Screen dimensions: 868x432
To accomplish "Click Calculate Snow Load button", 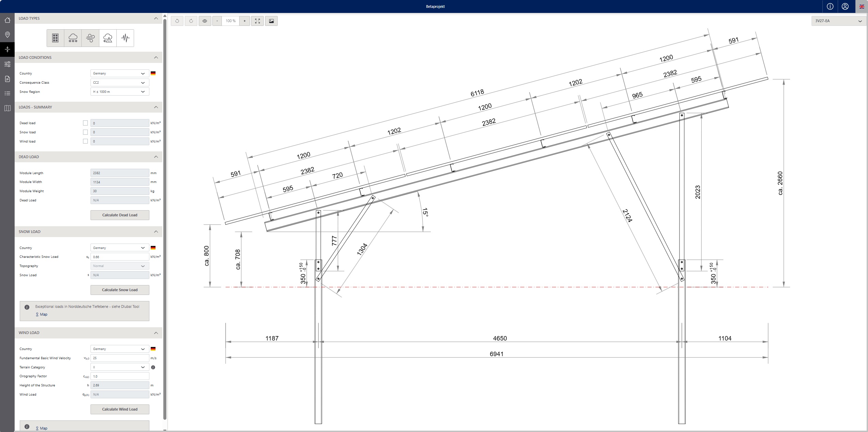I will pos(120,290).
